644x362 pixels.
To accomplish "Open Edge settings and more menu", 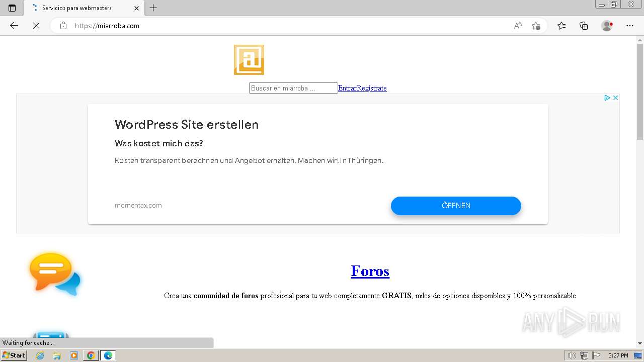I will pos(630,26).
